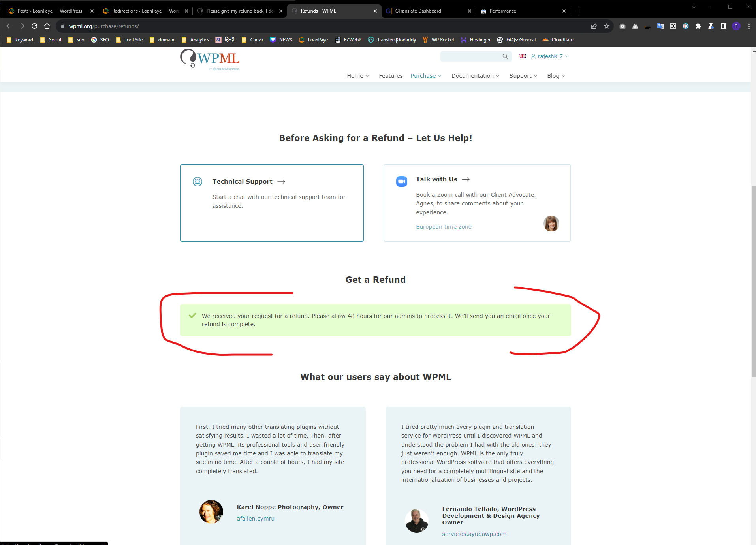This screenshot has height=545, width=756.
Task: Reload the WPML refunds page
Action: tap(34, 26)
